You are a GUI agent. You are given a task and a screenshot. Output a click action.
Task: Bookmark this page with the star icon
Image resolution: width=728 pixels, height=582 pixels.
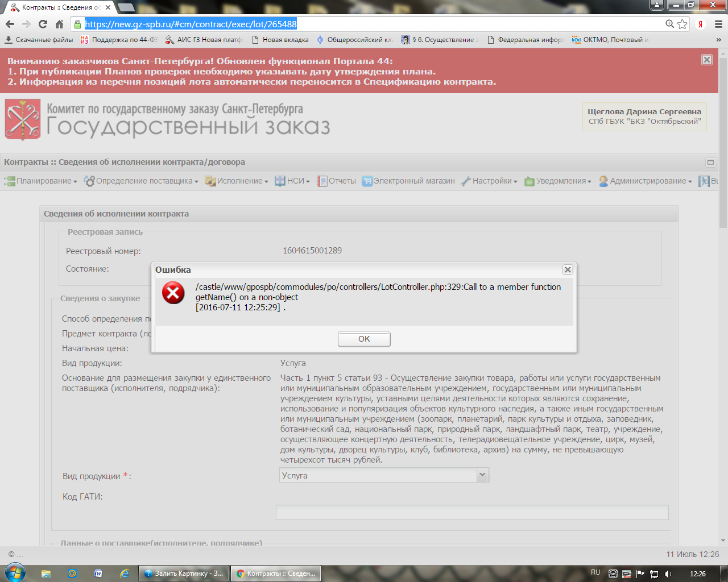click(682, 24)
